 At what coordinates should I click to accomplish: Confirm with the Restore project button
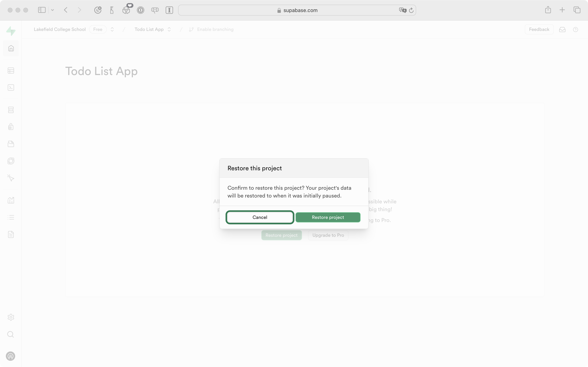click(x=328, y=217)
